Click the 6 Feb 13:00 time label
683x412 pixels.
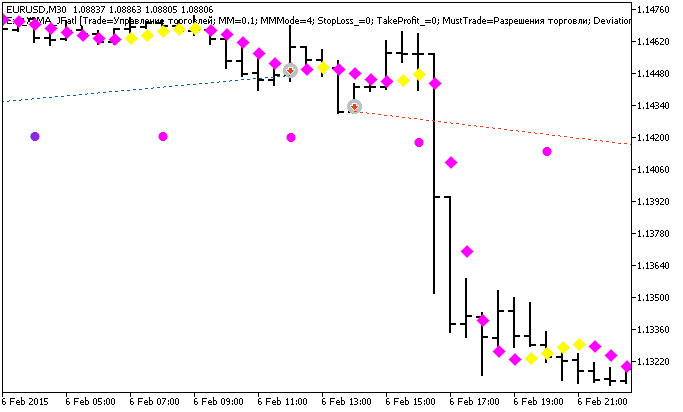pos(347,401)
